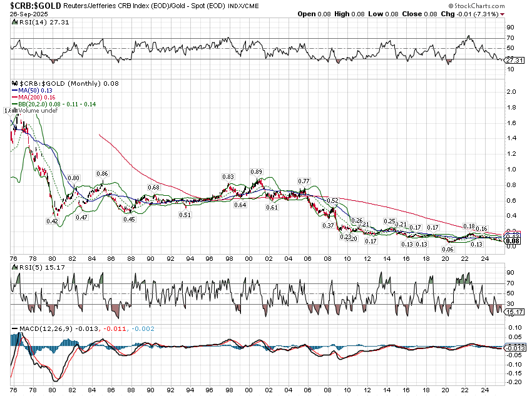Click the 27.31 value tag on the right axis
Viewport: 532px width, 396px height.
514,60
